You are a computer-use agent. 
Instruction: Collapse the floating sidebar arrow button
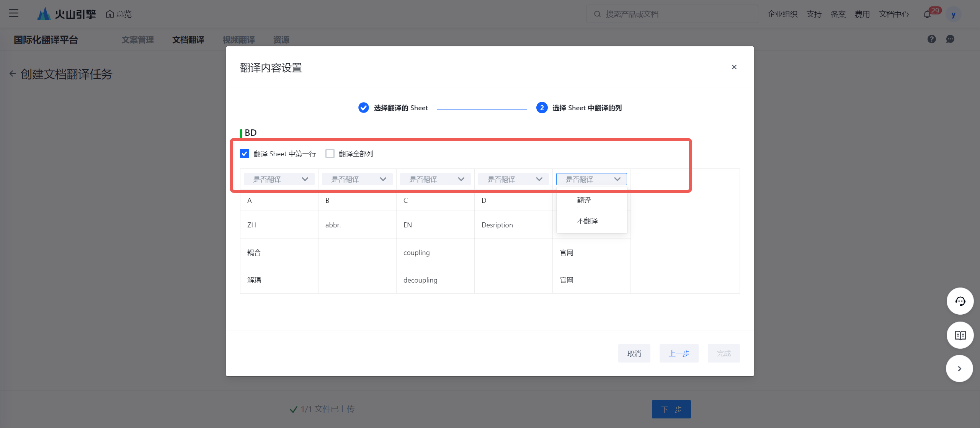pos(959,369)
